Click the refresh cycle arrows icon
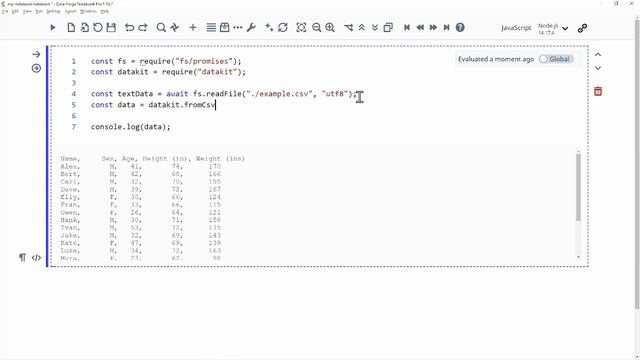640x360 pixels. click(x=282, y=27)
